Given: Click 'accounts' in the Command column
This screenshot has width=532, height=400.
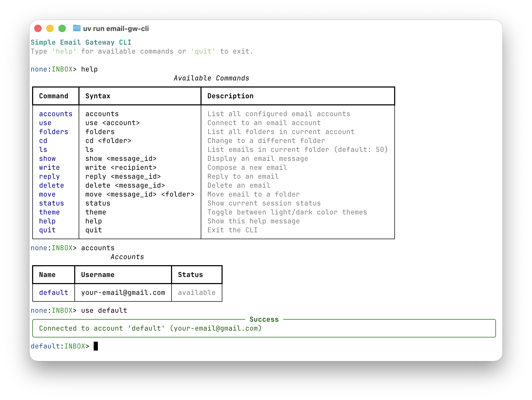Looking at the screenshot, I should (56, 114).
